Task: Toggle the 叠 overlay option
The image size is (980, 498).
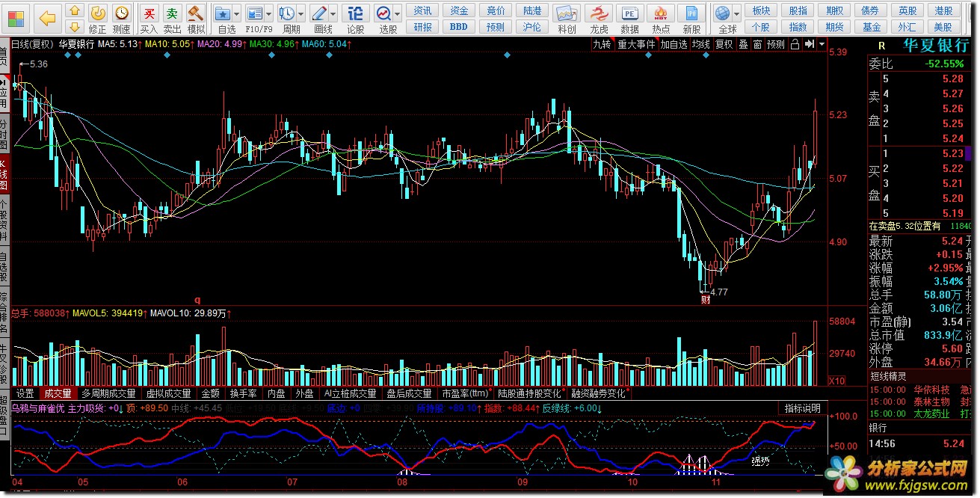Action: coord(743,44)
